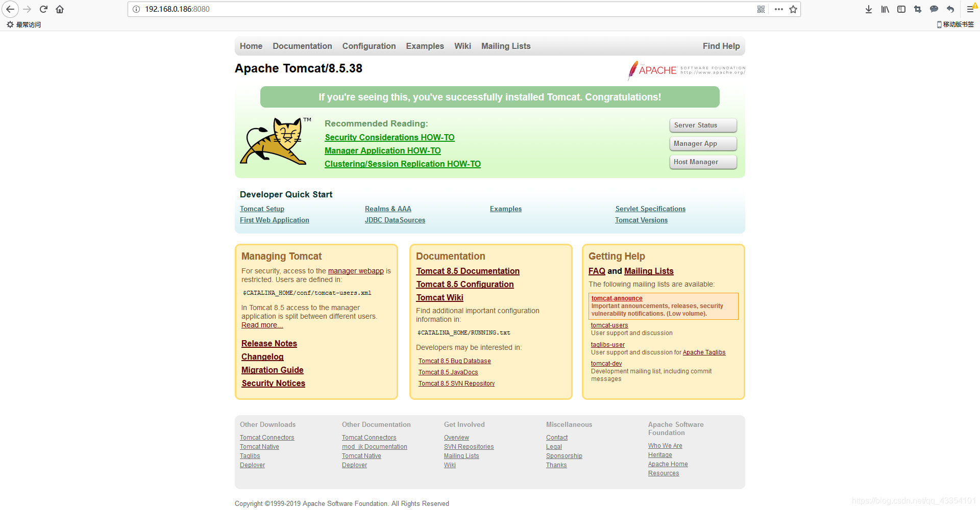Viewport: 980px width, 510px height.
Task: Reload the page with the refresh icon
Action: pyautogui.click(x=44, y=9)
